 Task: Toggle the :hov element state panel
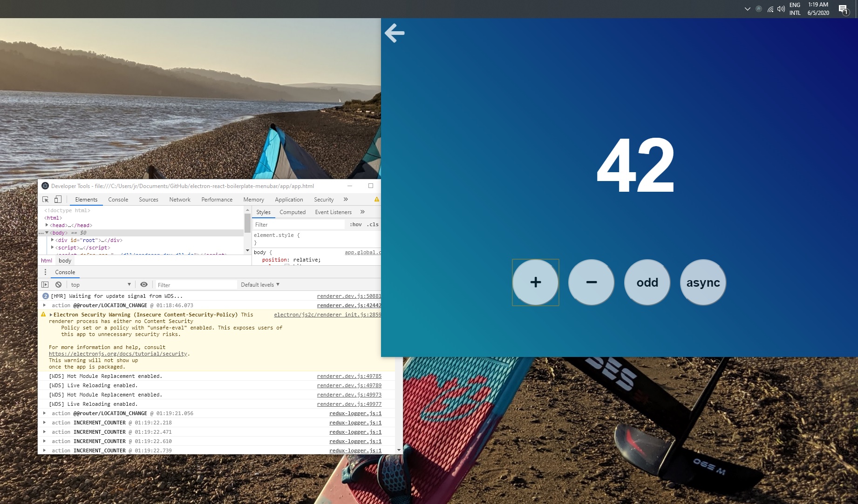coord(356,224)
